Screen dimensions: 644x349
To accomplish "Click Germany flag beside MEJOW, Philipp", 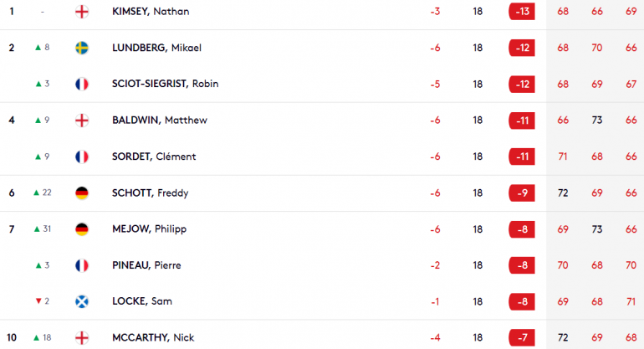I will pyautogui.click(x=82, y=229).
